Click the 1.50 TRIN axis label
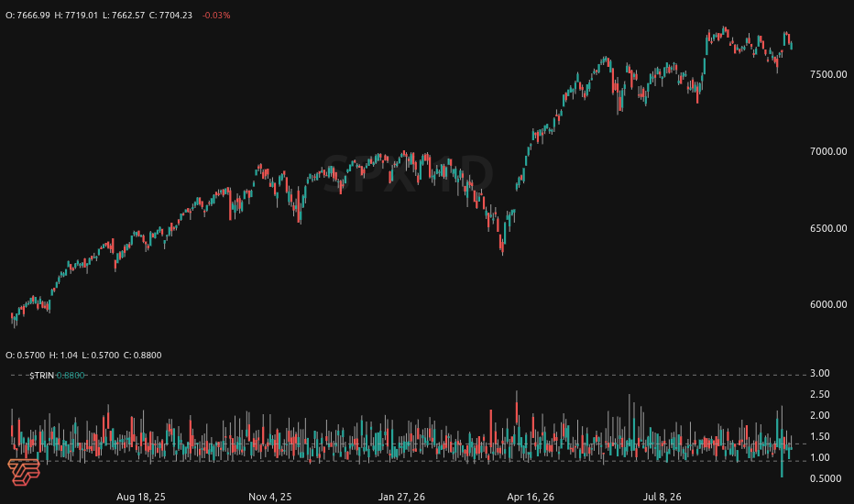 [x=820, y=436]
